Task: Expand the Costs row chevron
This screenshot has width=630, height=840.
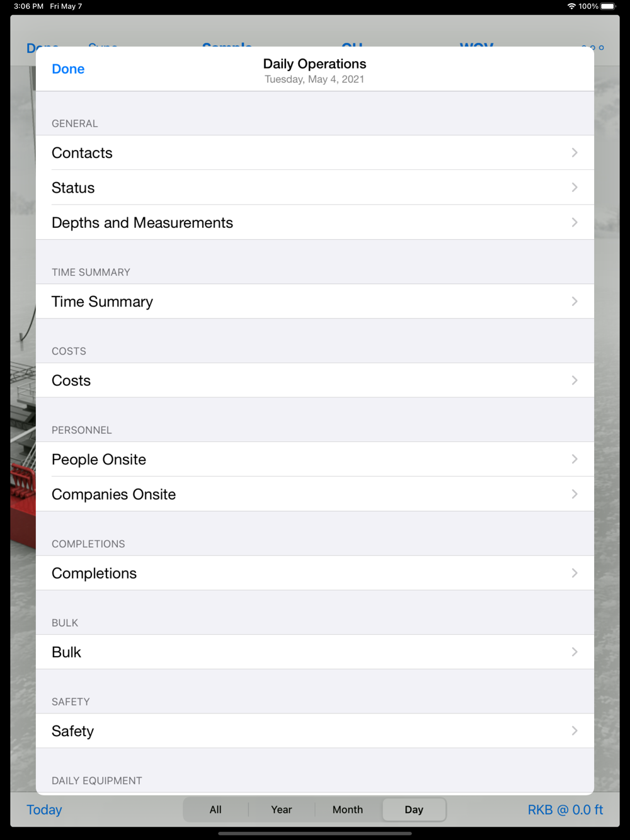Action: pos(575,380)
